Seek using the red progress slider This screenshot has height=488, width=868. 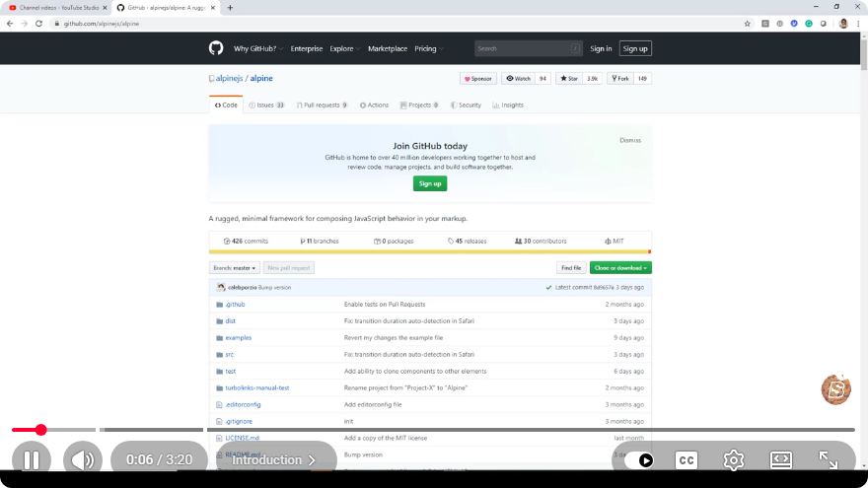40,430
